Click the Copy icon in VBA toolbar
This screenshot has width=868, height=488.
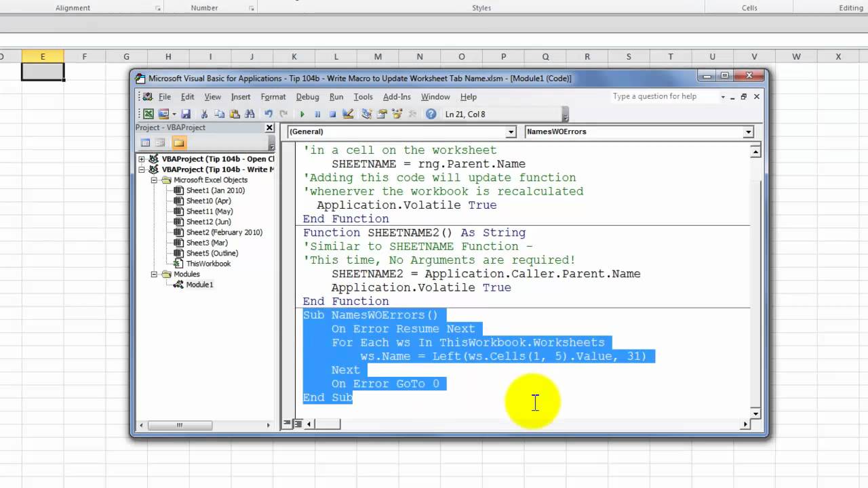click(219, 114)
